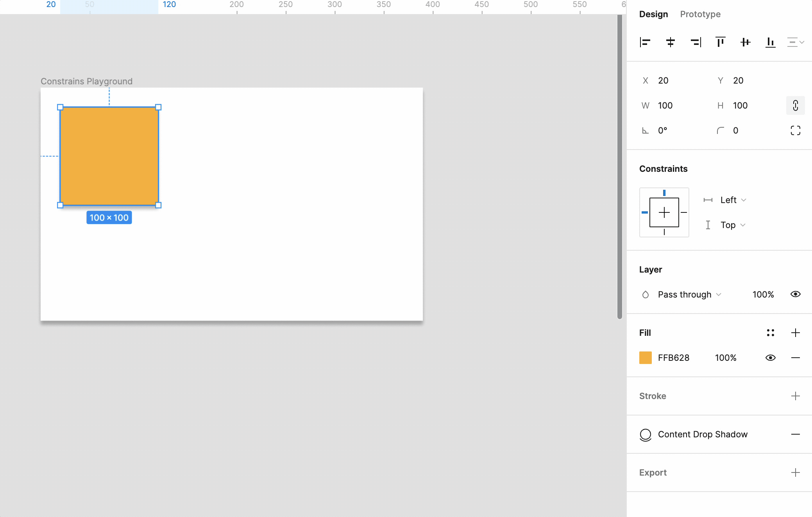Click the Content Drop Shadow effect icon
Image resolution: width=812 pixels, height=517 pixels.
point(646,435)
